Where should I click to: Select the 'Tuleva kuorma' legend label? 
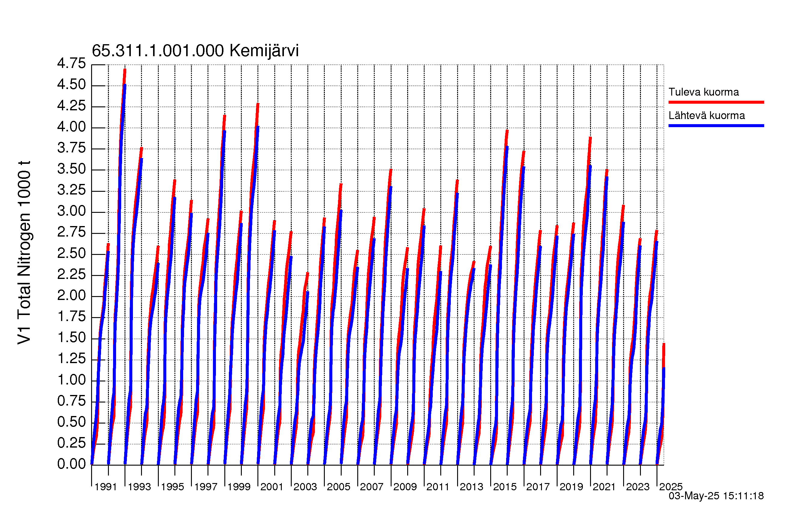point(703,92)
